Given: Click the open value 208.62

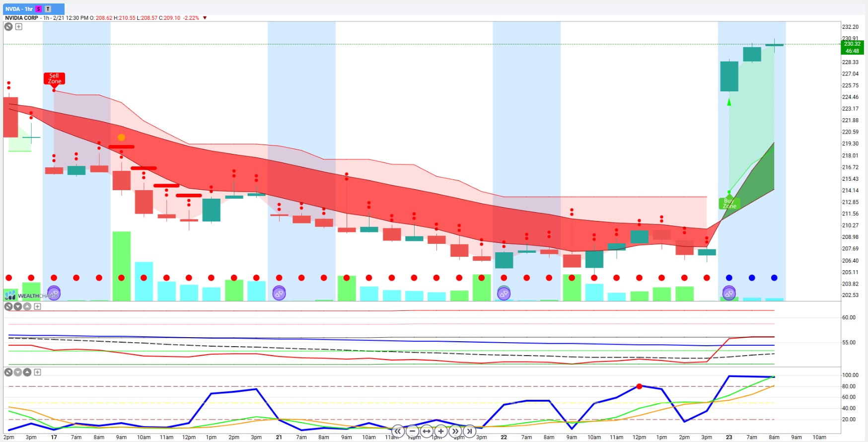Looking at the screenshot, I should click(x=104, y=18).
